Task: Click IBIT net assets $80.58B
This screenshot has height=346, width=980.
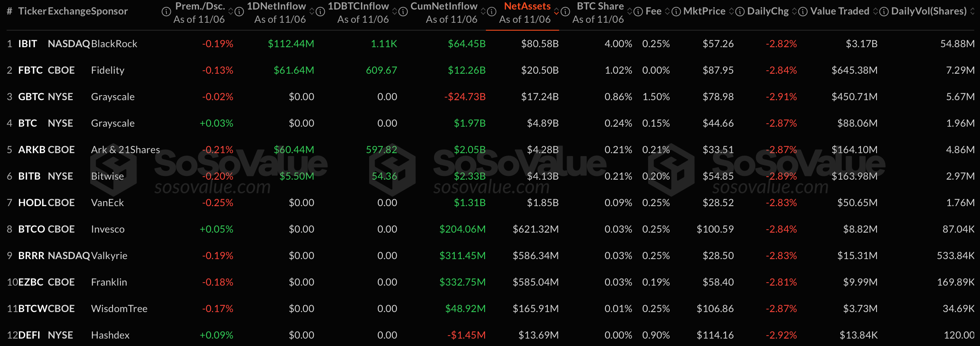Action: (540, 43)
